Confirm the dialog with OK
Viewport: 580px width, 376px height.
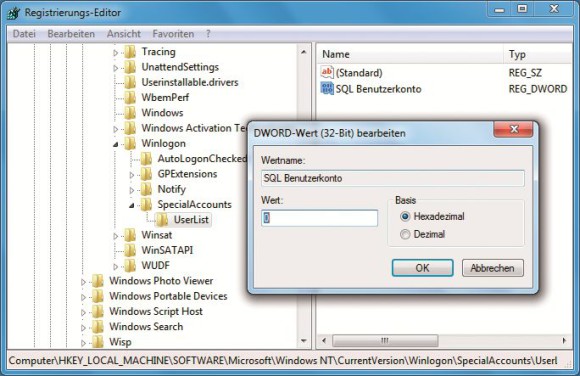422,268
